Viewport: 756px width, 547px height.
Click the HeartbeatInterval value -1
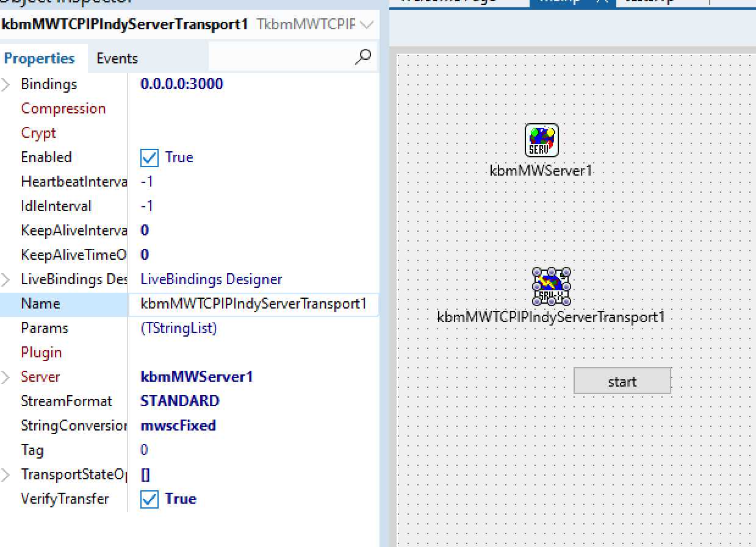146,182
